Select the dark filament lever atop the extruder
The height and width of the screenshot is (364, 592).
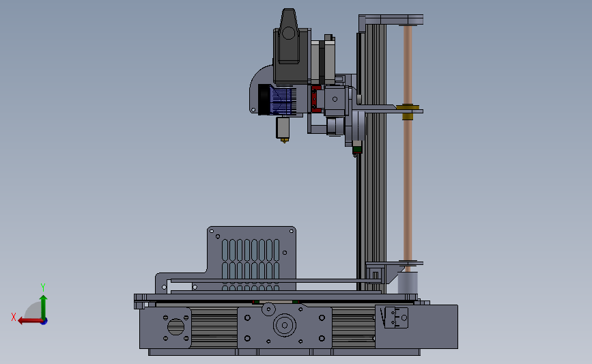click(x=289, y=36)
